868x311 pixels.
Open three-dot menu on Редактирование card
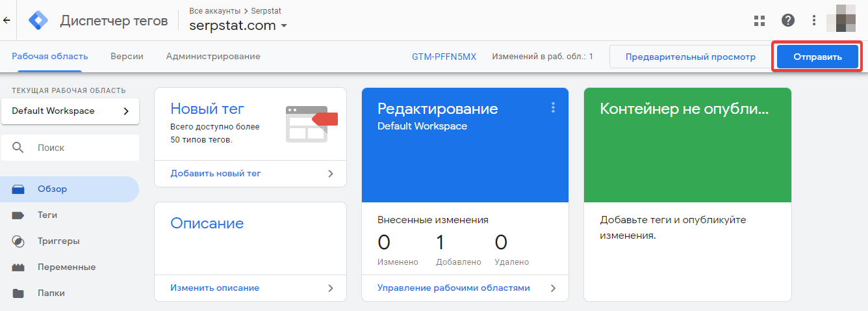pos(553,107)
